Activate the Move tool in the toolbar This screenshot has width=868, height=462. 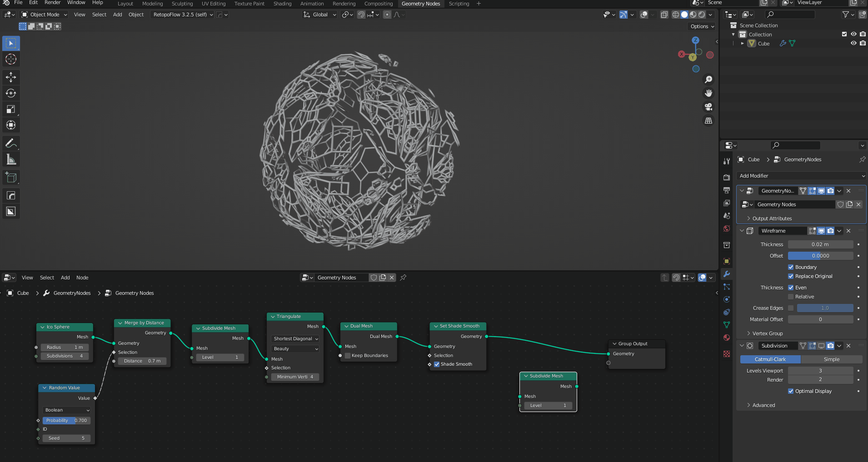click(11, 77)
